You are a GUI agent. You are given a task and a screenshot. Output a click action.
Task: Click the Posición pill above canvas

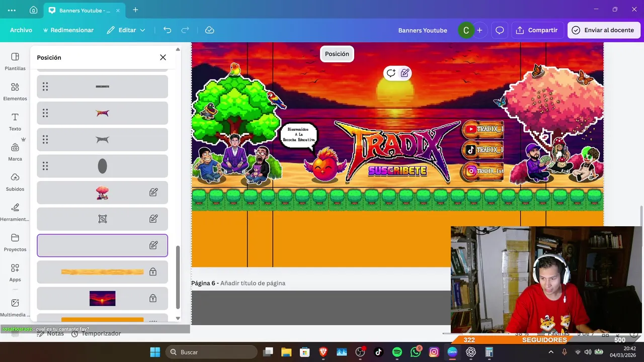[337, 54]
